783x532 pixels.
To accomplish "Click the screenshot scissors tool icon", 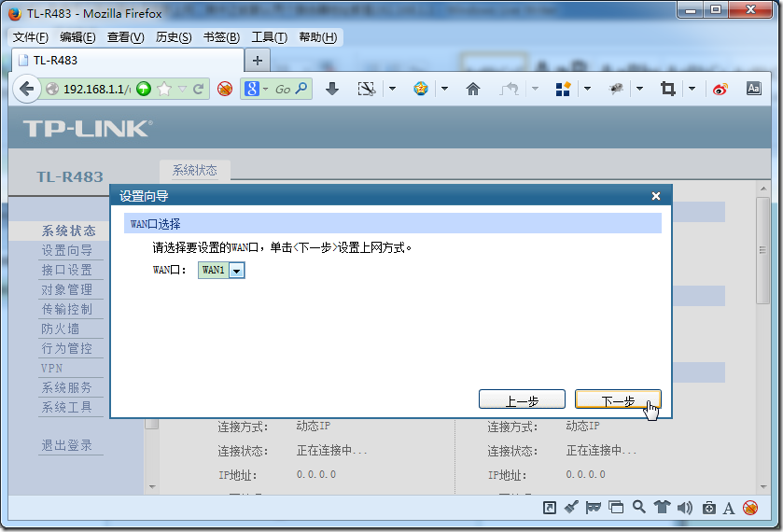I will point(367,89).
